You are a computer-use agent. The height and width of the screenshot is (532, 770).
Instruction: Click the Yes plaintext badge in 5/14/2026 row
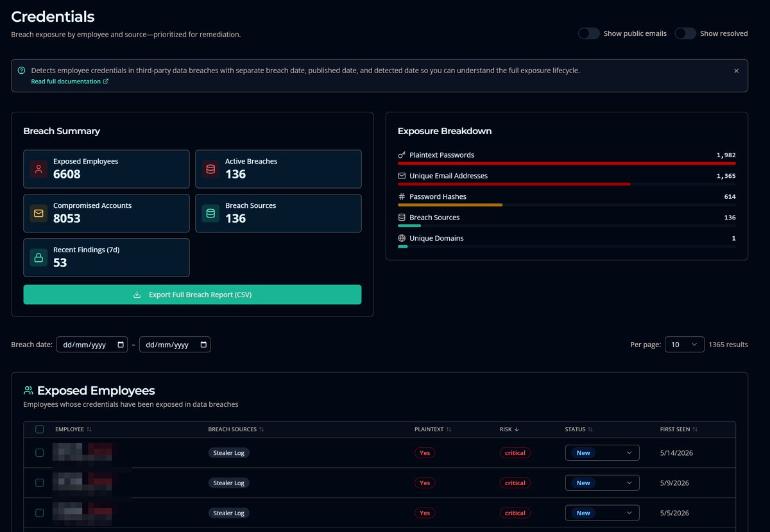[425, 453]
